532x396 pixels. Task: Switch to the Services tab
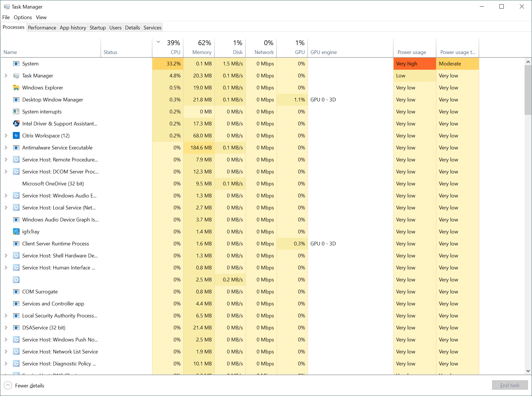(x=152, y=28)
